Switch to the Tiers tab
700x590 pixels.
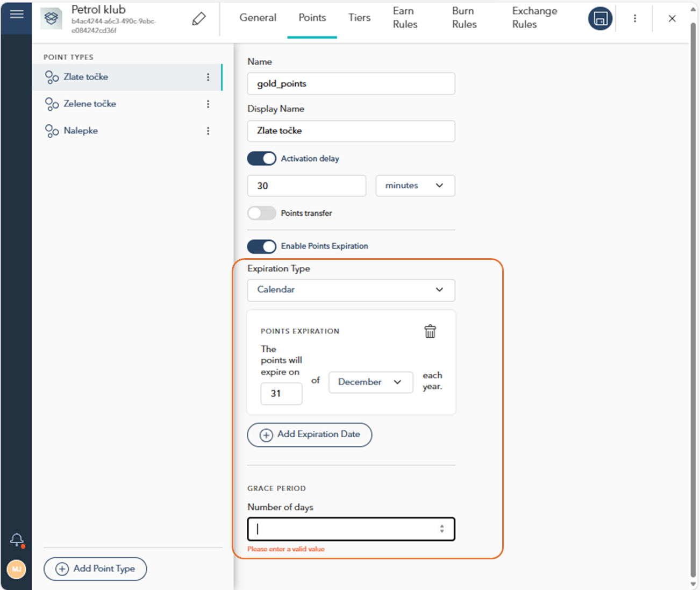359,18
